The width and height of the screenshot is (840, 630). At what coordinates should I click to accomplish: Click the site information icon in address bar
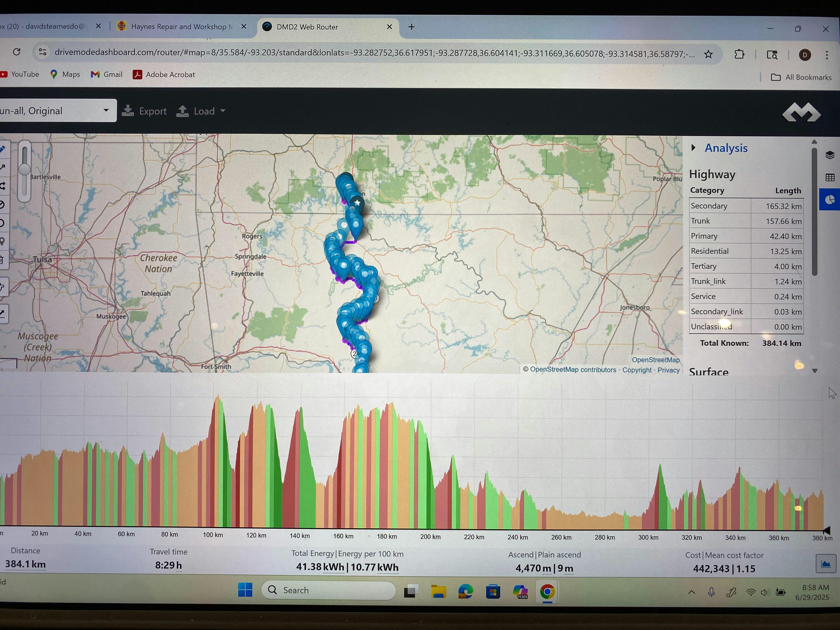point(42,52)
